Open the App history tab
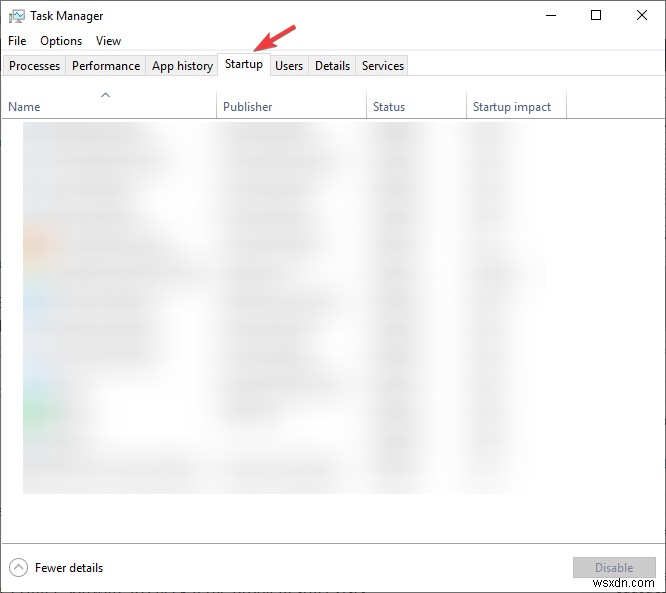This screenshot has height=593, width=666. point(182,66)
